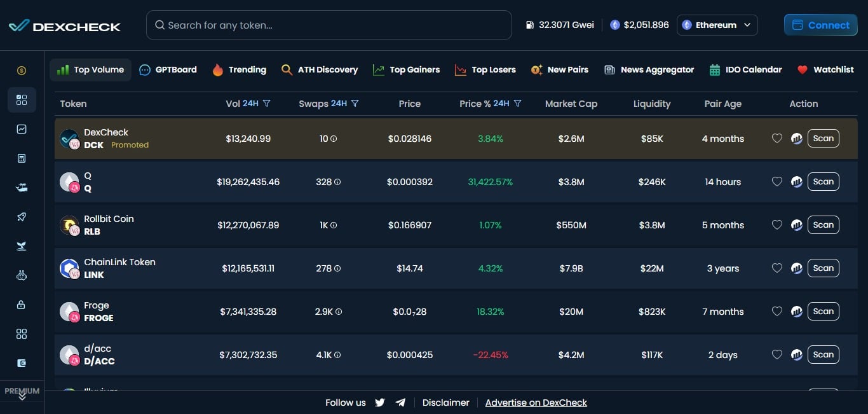Click Scan in the Froge row
Viewport: 868px width, 414px height.
click(824, 312)
